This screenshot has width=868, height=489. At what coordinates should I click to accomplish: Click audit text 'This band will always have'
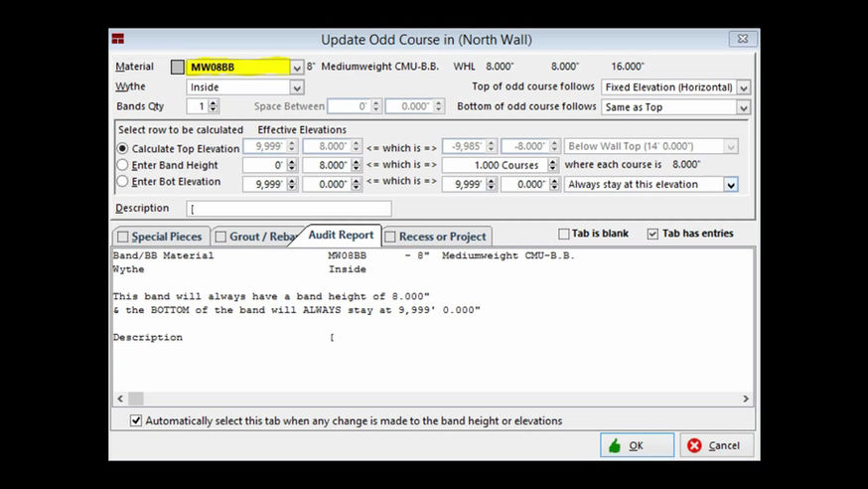pyautogui.click(x=198, y=296)
